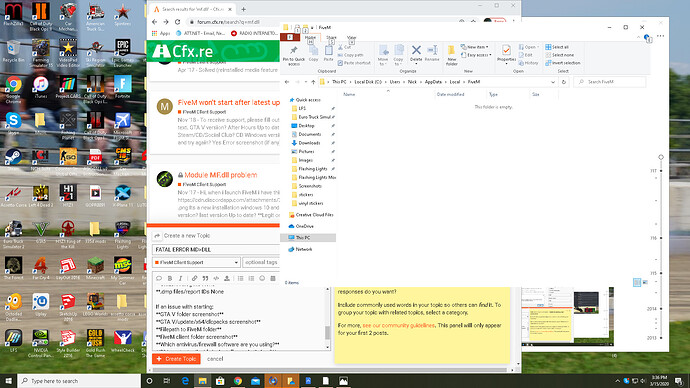Image resolution: width=690 pixels, height=388 pixels.
Task: Open FiveM won't start after latest update topic
Action: 228,102
